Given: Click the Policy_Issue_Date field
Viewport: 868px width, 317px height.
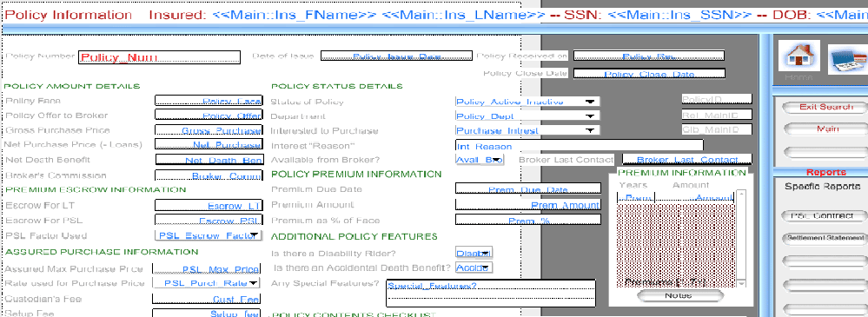Looking at the screenshot, I should (396, 56).
